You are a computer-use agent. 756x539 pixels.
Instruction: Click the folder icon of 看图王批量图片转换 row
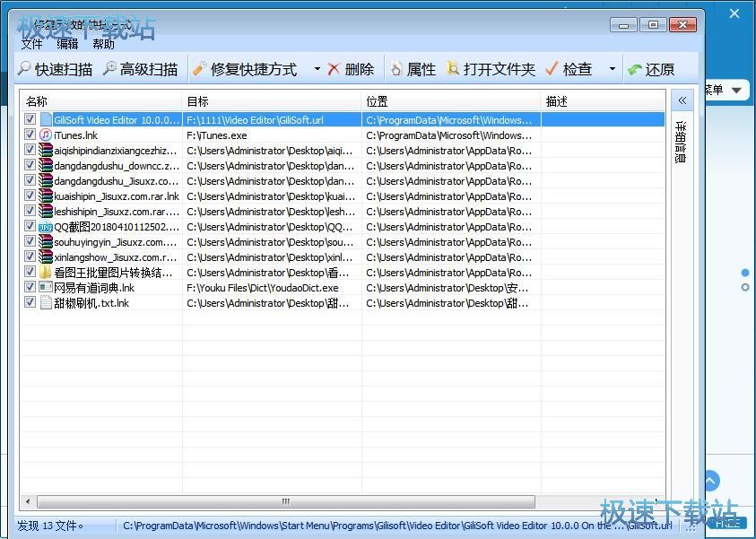46,273
